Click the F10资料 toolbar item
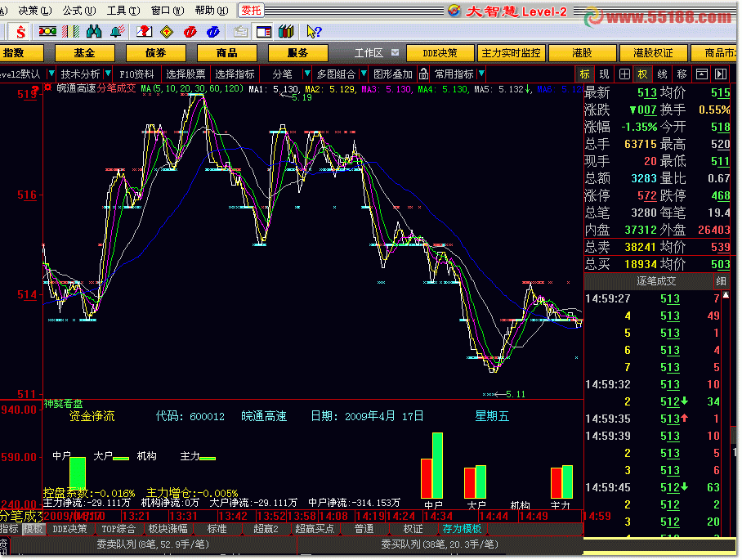Image resolution: width=742 pixels, height=560 pixels. coord(136,74)
